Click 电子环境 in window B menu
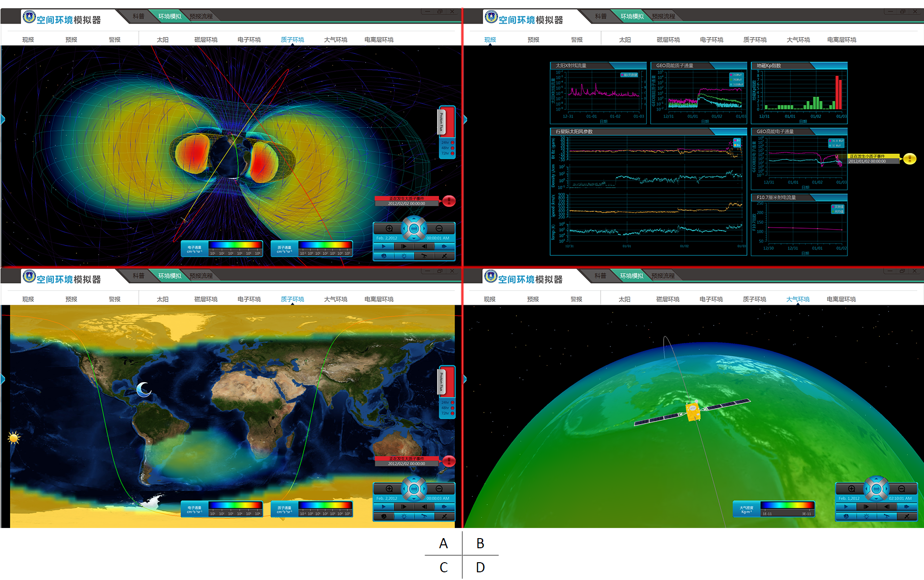The height and width of the screenshot is (580, 924). point(711,39)
